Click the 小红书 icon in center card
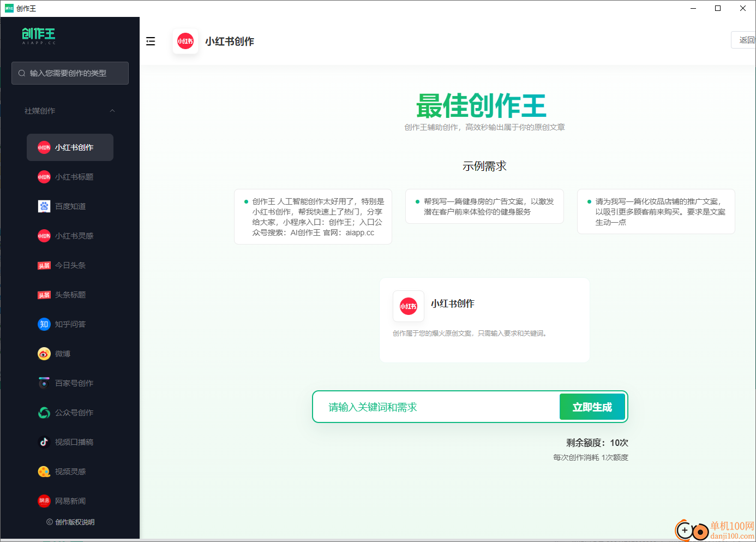Viewport: 756px width, 542px height. [409, 306]
